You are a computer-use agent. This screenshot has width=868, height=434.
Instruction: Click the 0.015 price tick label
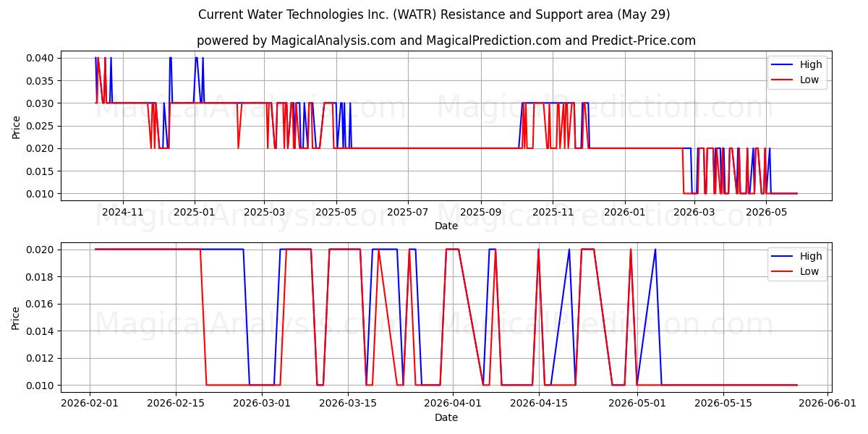(x=41, y=171)
